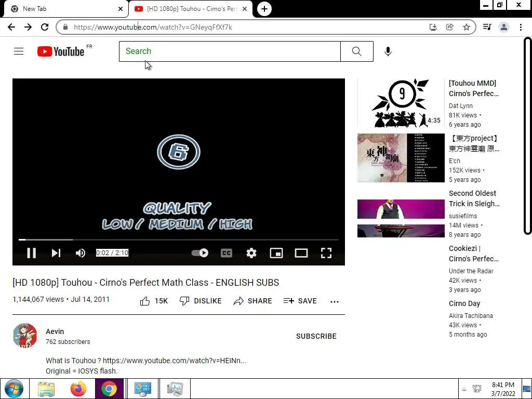
Task: Launch Firefox from taskbar
Action: tap(78, 389)
